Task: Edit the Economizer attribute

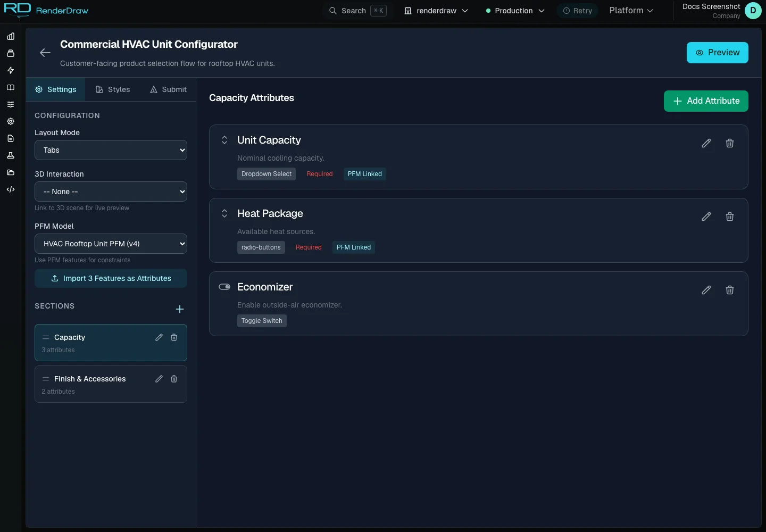Action: pos(706,290)
